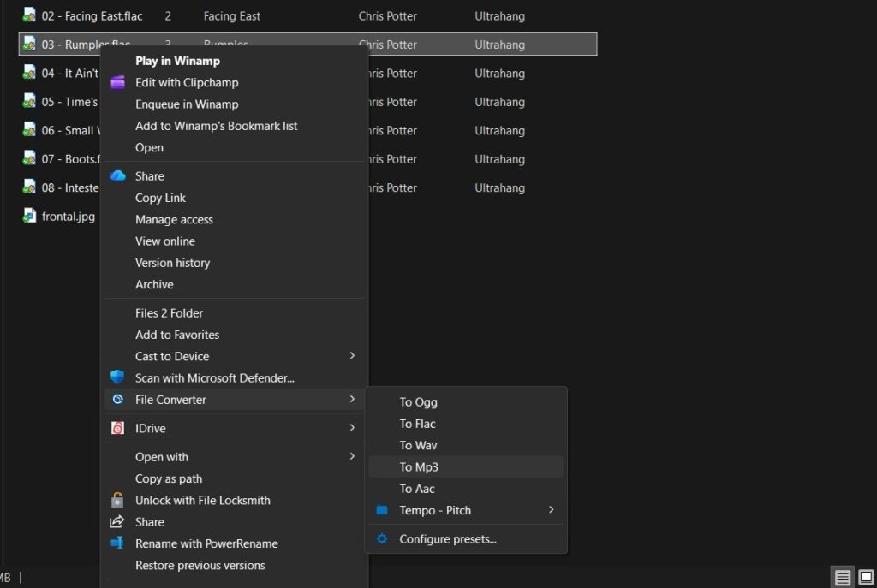
Task: Switch to large thumbnails view in the status bar
Action: tap(865, 578)
